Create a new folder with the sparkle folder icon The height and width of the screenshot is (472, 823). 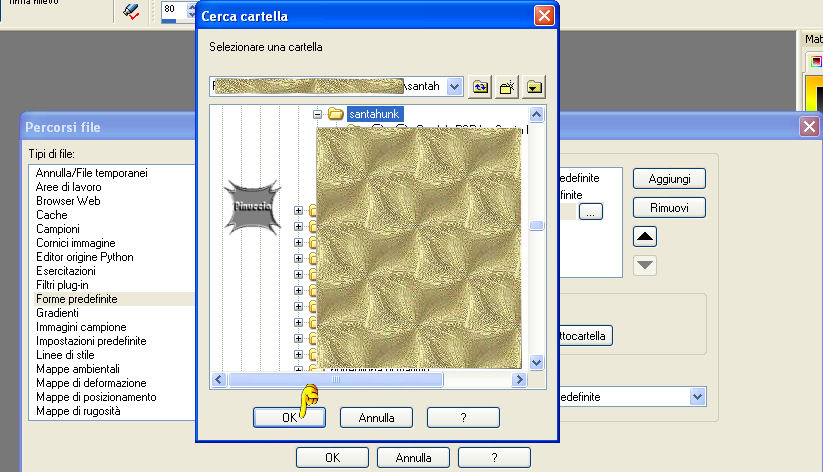(507, 87)
